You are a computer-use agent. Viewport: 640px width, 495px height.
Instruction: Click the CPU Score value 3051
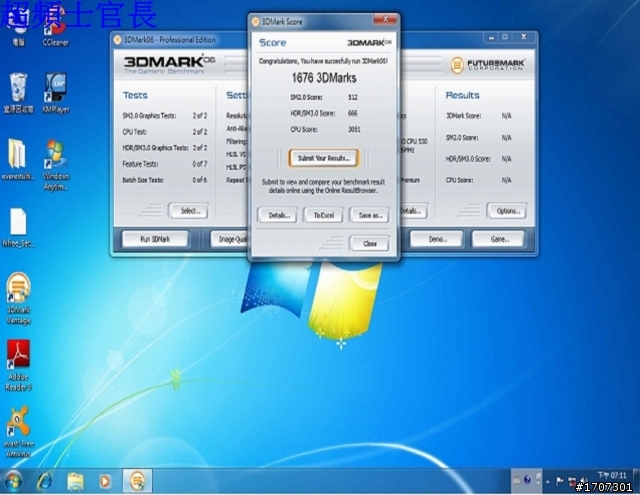pos(354,129)
